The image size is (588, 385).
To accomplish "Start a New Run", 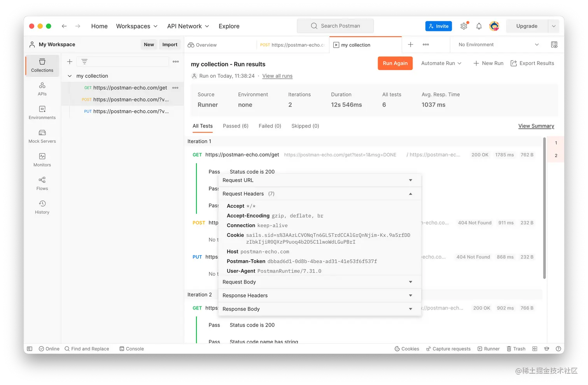I will pos(488,63).
